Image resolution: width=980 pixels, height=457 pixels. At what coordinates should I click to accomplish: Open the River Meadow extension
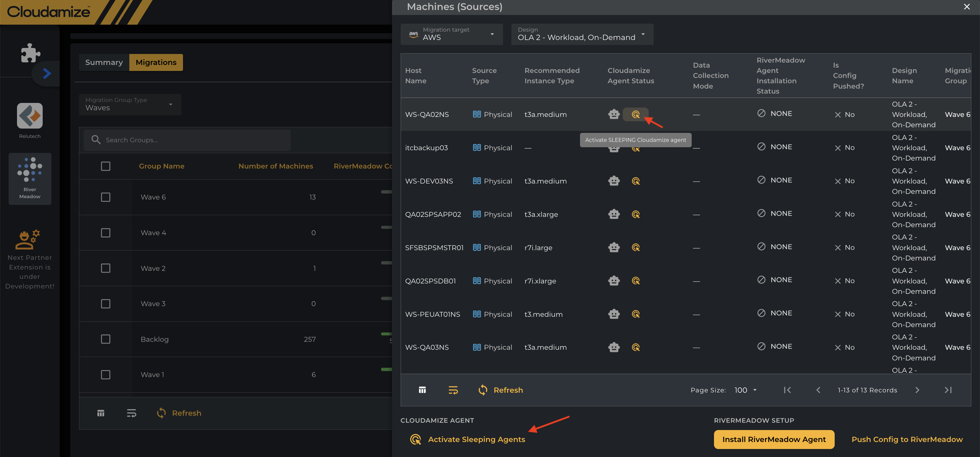coord(30,179)
